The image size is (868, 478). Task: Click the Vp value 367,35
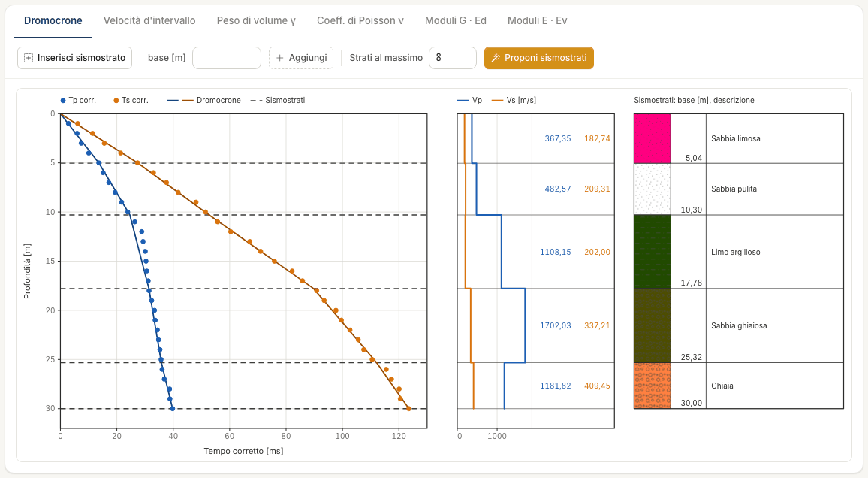557,138
